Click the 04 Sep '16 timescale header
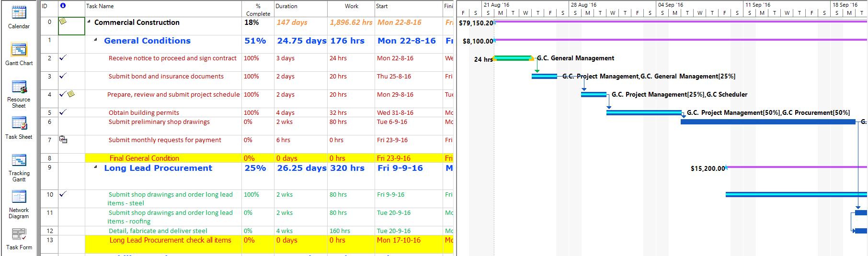Image resolution: width=868 pixels, height=256 pixels. (671, 5)
